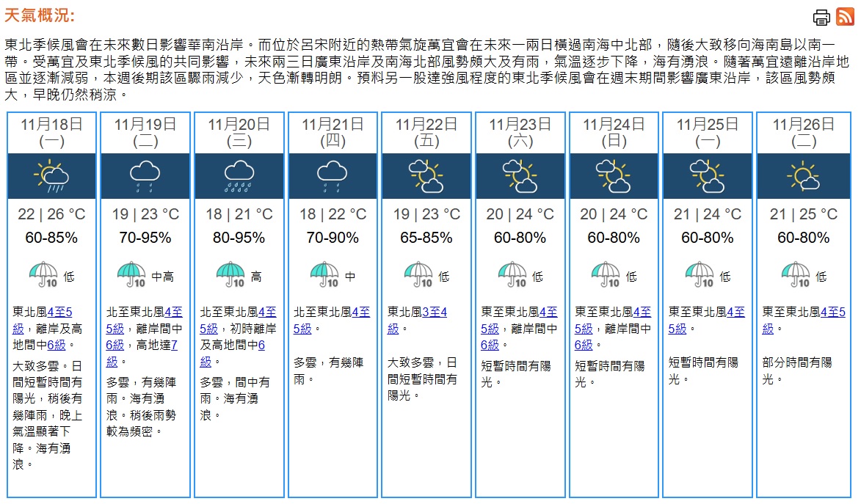The image size is (861, 504).
Task: Open the orange RSS feed icon
Action: (845, 16)
